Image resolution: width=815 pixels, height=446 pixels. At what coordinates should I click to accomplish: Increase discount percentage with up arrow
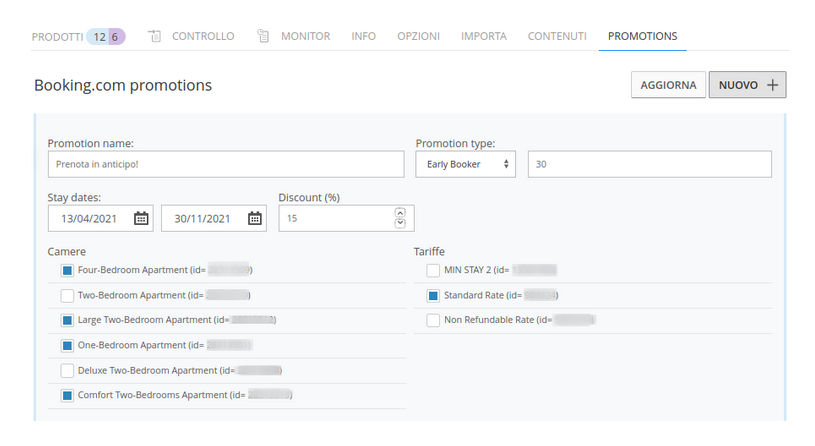pyautogui.click(x=400, y=213)
